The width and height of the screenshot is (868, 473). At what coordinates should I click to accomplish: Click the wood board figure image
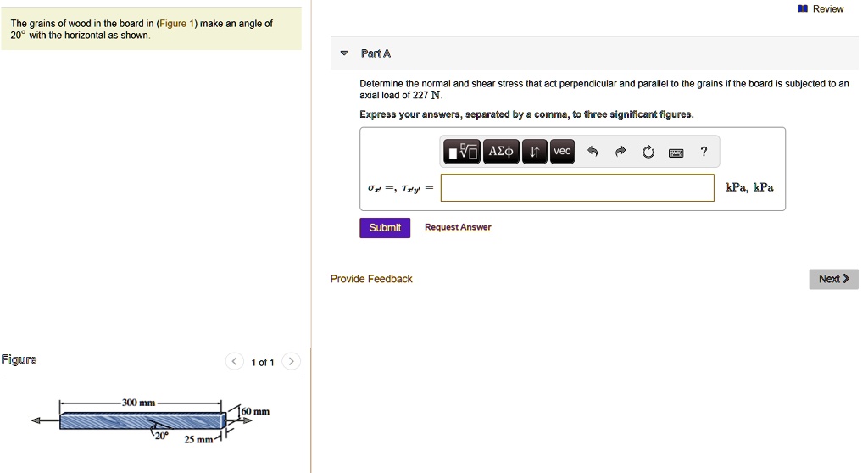tap(142, 420)
